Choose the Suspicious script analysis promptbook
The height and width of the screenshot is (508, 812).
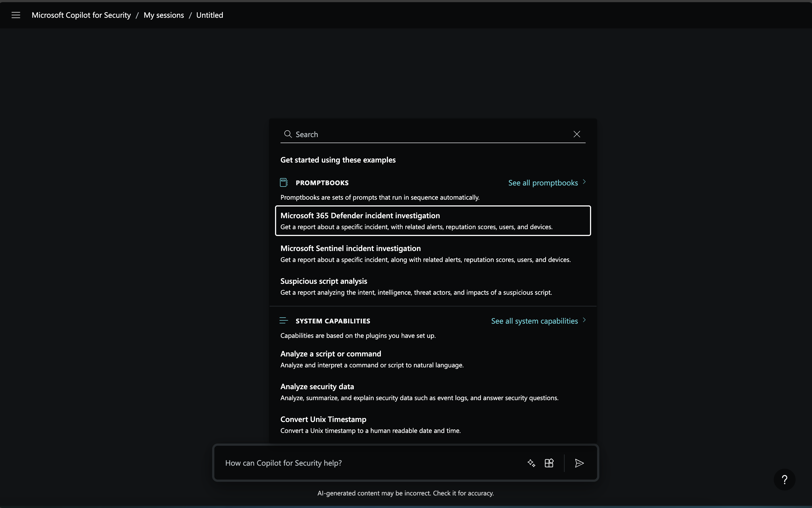433,286
